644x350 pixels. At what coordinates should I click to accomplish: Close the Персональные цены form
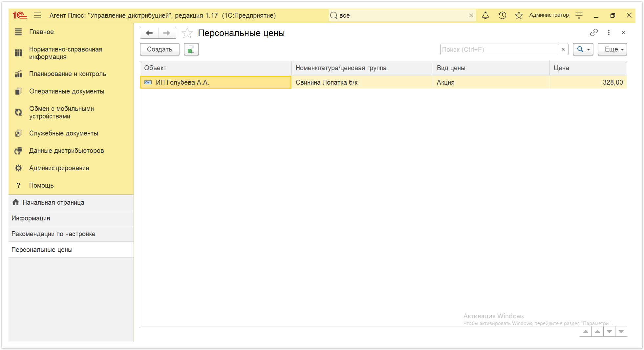[x=623, y=32]
